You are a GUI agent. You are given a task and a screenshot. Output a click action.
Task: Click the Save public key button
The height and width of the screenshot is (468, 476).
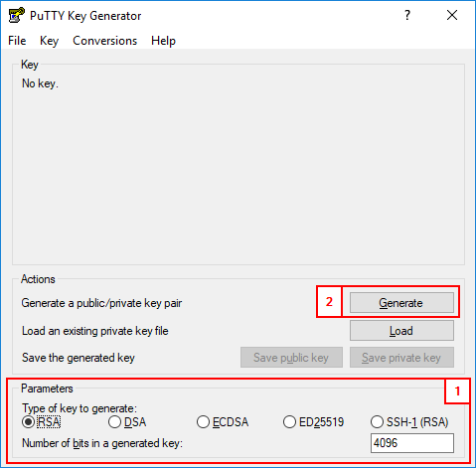pos(291,358)
